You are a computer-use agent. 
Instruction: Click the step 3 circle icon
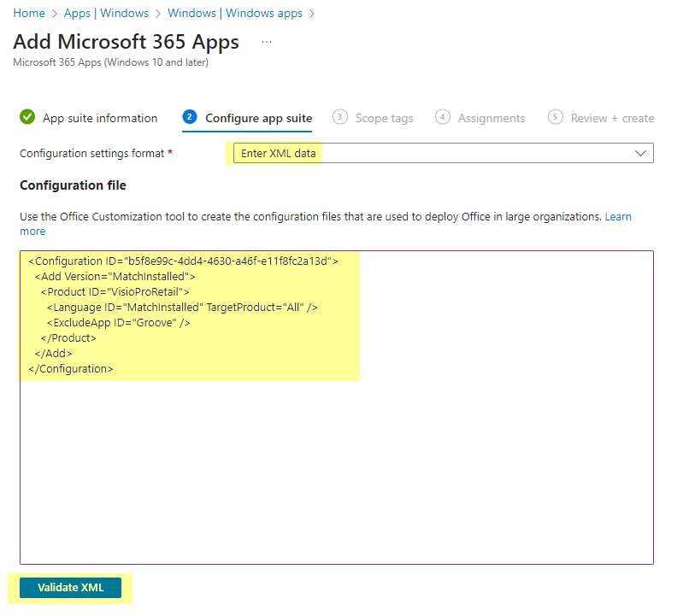point(340,117)
